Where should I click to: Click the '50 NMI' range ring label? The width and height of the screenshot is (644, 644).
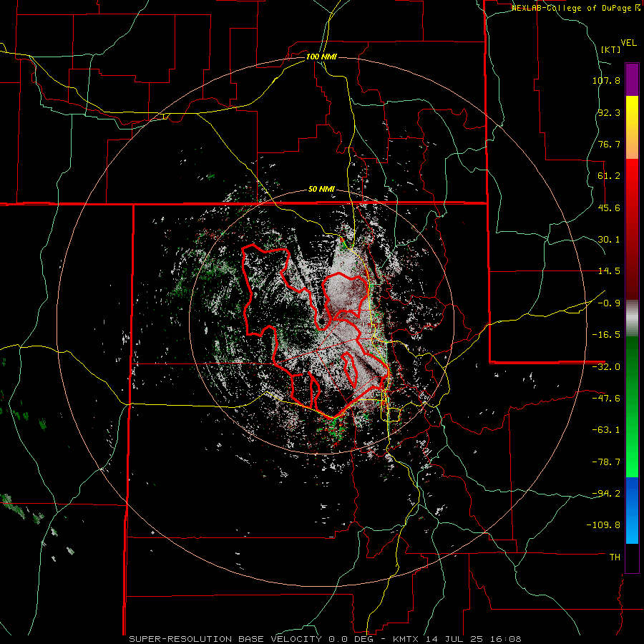[321, 190]
